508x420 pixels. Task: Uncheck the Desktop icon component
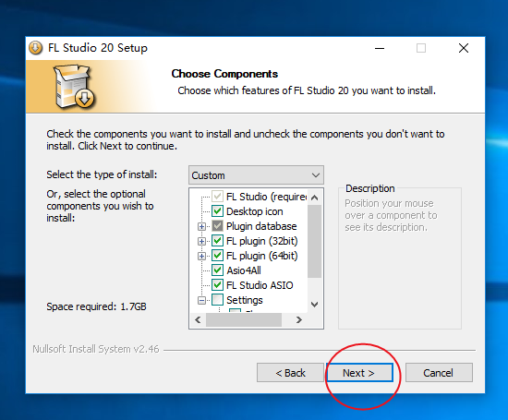point(217,211)
